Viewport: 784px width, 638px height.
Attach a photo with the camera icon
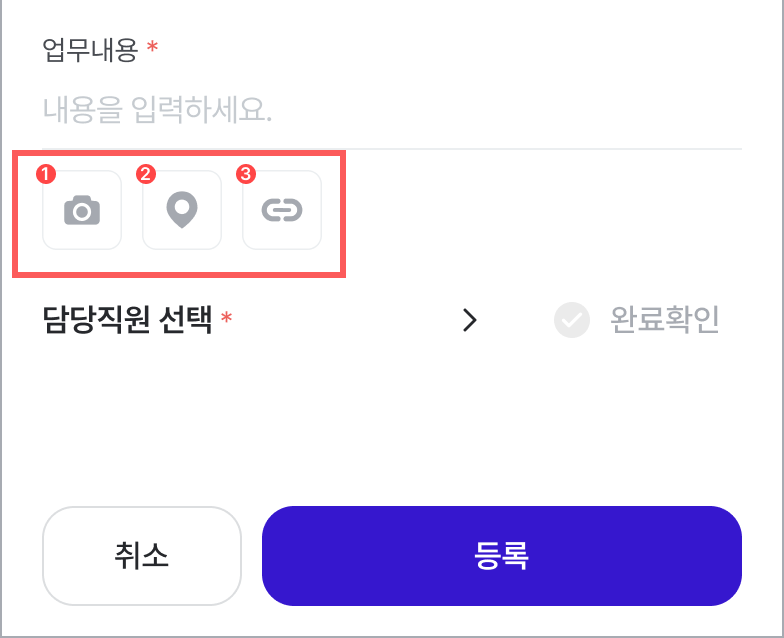coord(82,210)
